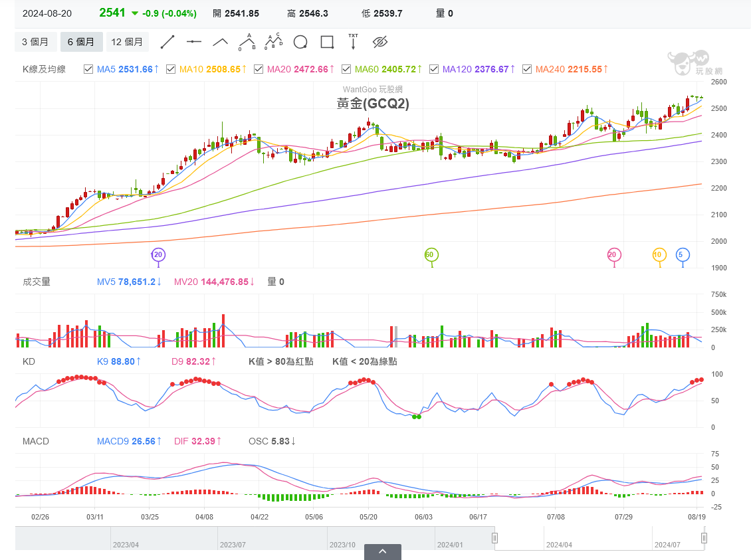Uncheck the MA120 moving average checkbox

[434, 69]
